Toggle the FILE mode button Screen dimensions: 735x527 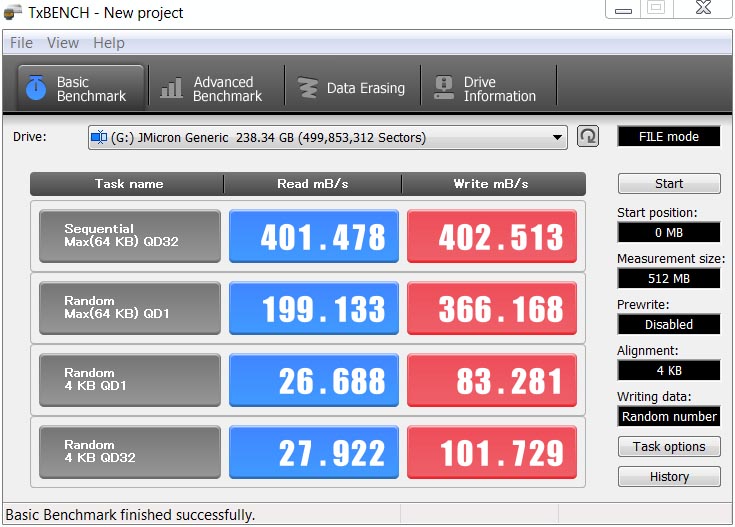669,136
